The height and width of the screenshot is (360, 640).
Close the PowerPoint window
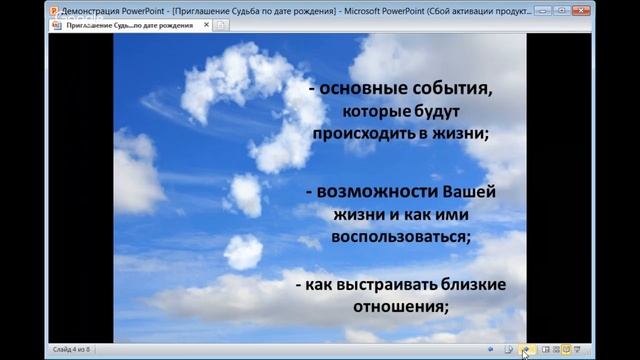pyautogui.click(x=581, y=10)
